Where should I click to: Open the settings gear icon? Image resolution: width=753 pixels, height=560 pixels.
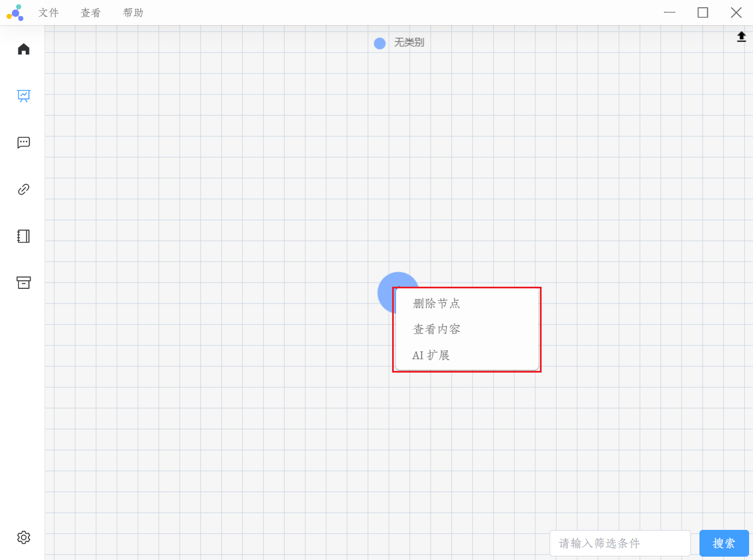coord(23,537)
